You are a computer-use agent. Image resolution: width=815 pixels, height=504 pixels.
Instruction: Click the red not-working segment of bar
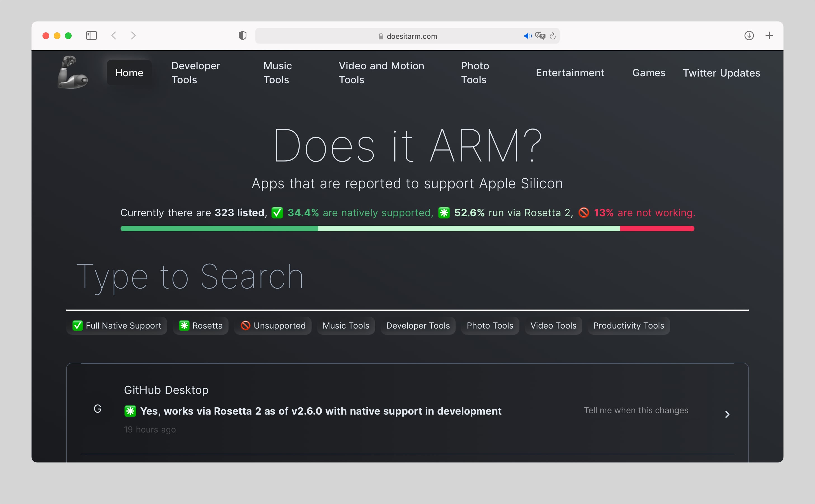click(x=657, y=229)
